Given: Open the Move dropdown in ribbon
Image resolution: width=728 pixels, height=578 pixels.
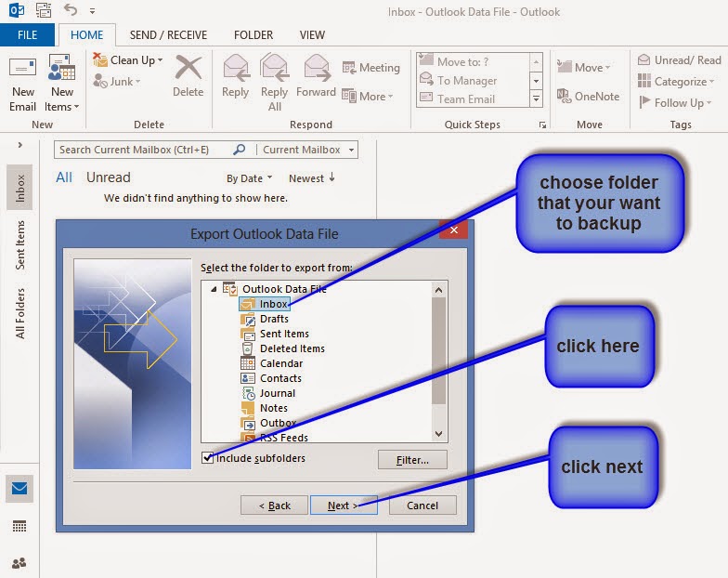Looking at the screenshot, I should click(583, 67).
